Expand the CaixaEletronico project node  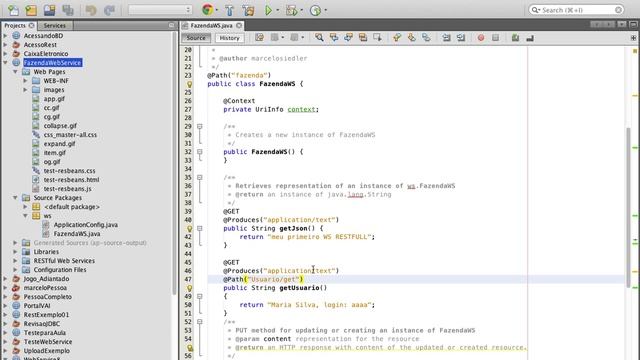point(5,53)
